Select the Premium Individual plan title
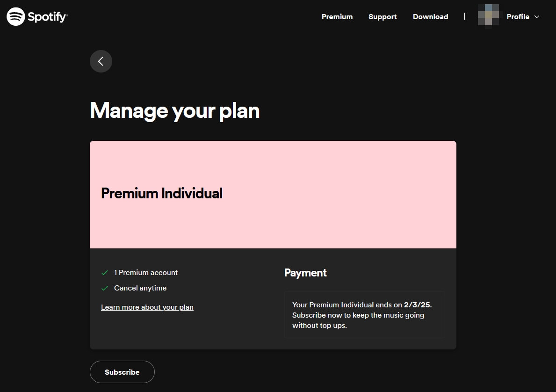This screenshot has height=392, width=556. [x=162, y=194]
